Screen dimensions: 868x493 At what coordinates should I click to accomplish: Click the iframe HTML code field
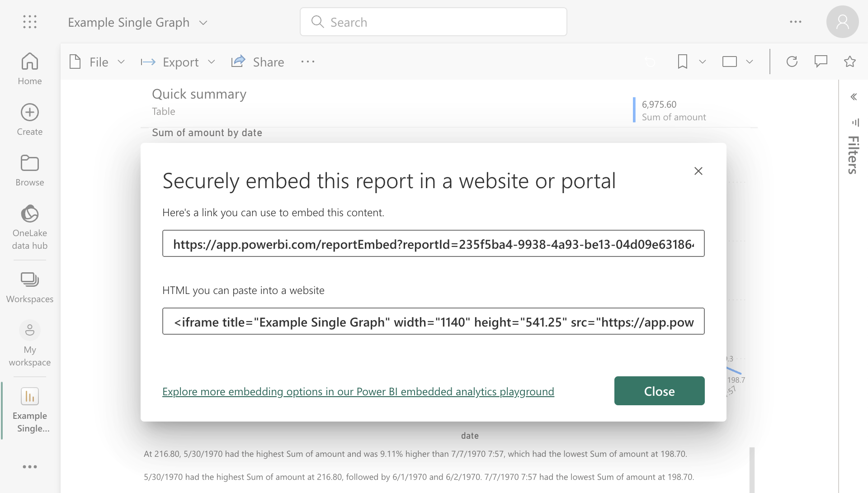tap(433, 322)
